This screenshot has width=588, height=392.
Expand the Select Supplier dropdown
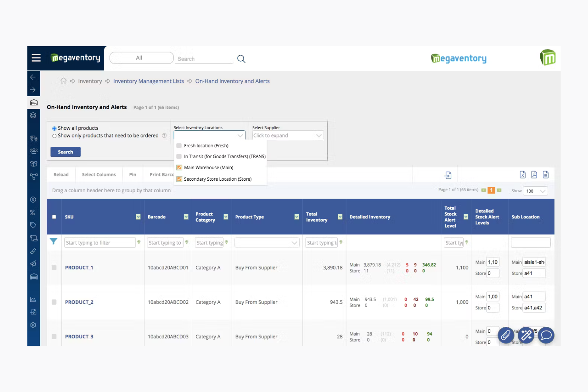pyautogui.click(x=287, y=135)
